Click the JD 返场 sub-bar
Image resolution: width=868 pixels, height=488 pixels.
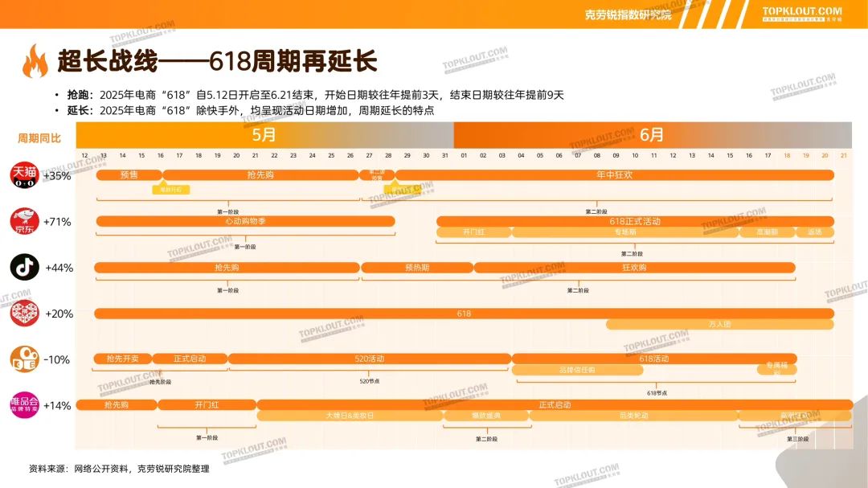(x=815, y=232)
